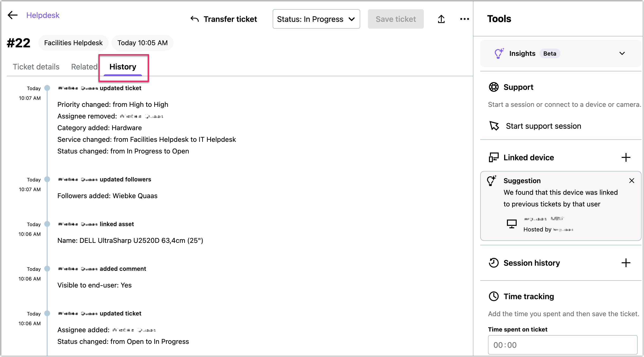Image resolution: width=644 pixels, height=357 pixels.
Task: Add session history with plus icon
Action: [x=626, y=263]
